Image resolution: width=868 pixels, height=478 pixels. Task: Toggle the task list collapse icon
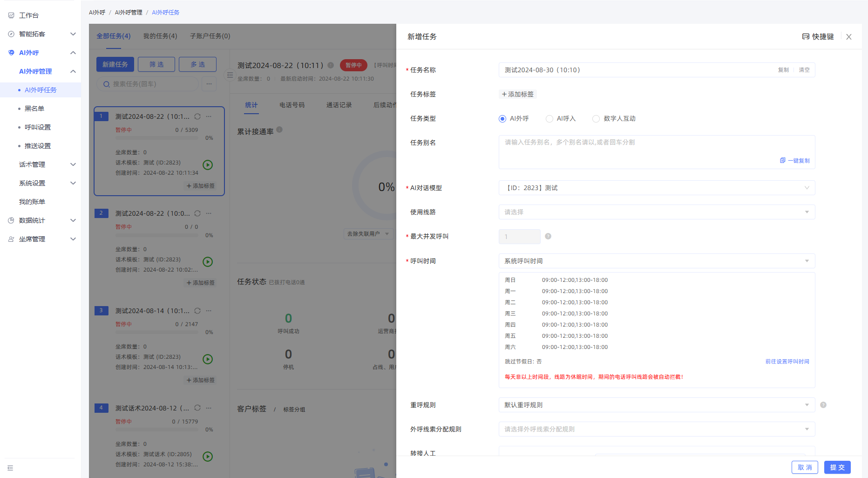pyautogui.click(x=230, y=75)
